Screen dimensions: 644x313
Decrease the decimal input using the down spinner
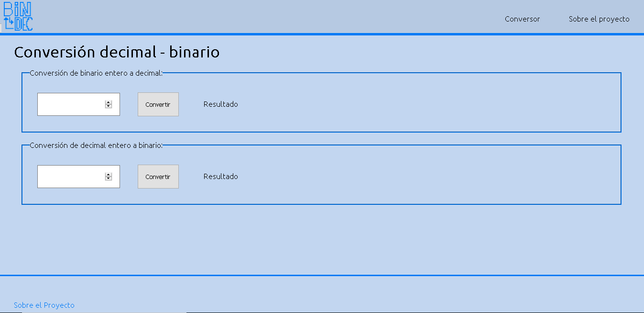(109, 179)
